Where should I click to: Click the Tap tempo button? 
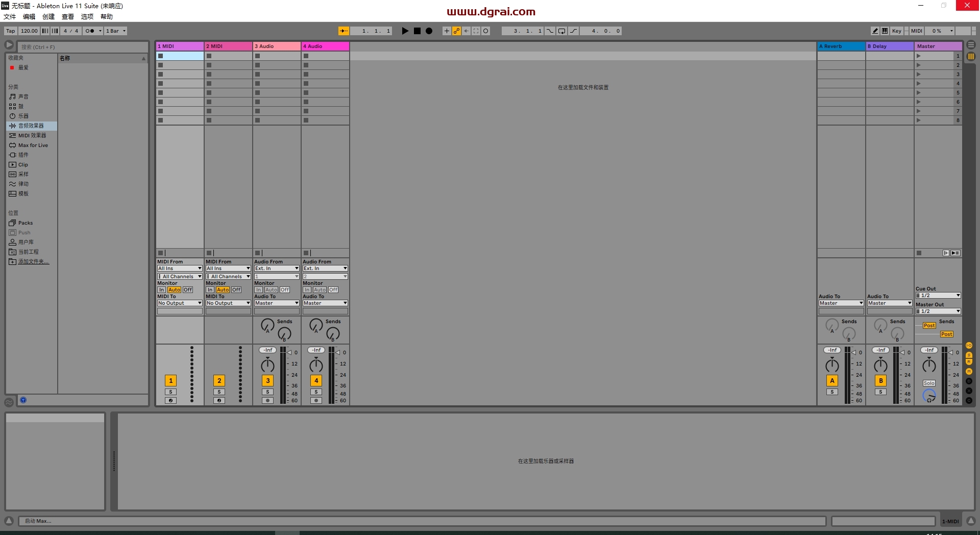[x=11, y=31]
